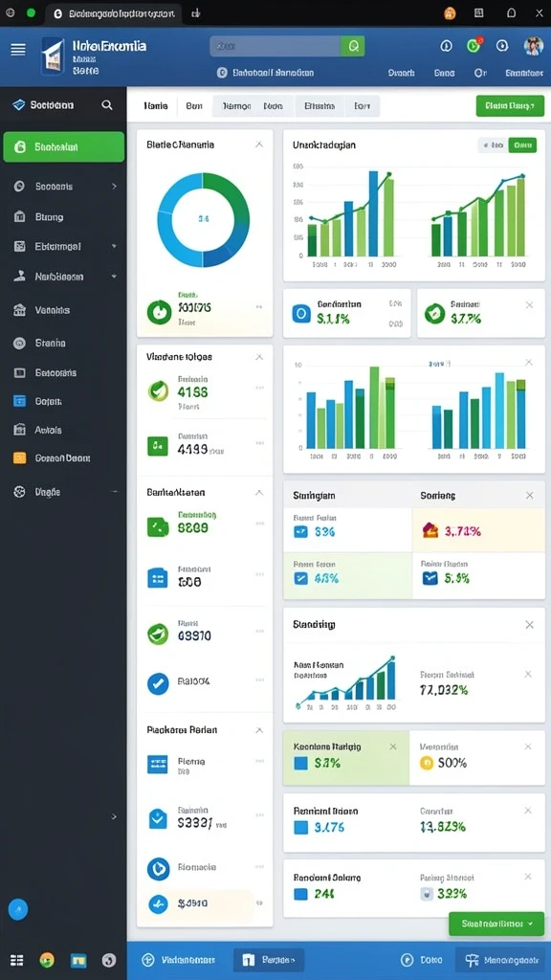Image resolution: width=551 pixels, height=980 pixels.
Task: Click the blue shield-check icon beside $3331 value
Action: [158, 819]
